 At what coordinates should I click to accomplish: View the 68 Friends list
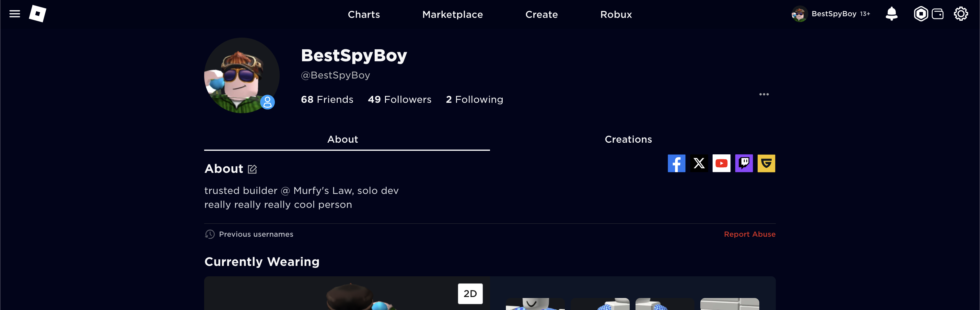[x=327, y=100]
